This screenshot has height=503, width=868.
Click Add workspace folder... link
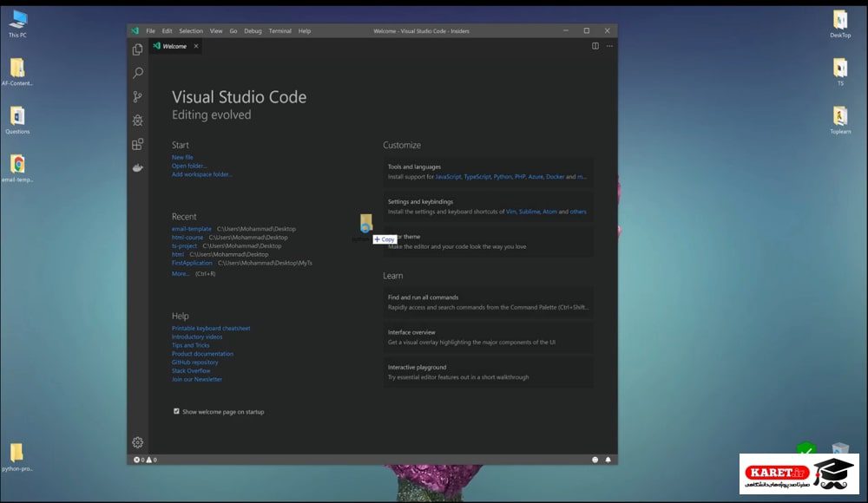click(201, 174)
